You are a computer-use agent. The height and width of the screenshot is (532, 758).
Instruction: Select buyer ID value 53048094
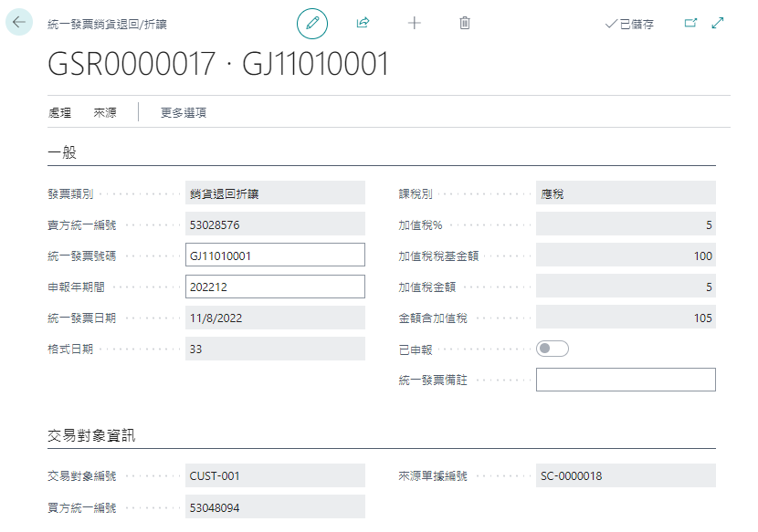click(275, 506)
